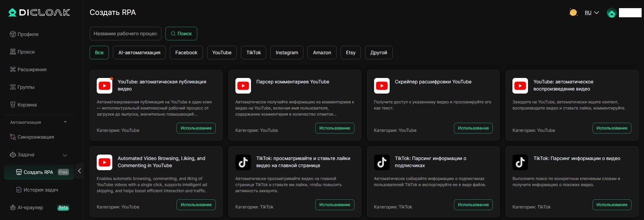Viewport: 644px width, 220px height.
Task: Open Корзина trash section
Action: click(x=27, y=105)
